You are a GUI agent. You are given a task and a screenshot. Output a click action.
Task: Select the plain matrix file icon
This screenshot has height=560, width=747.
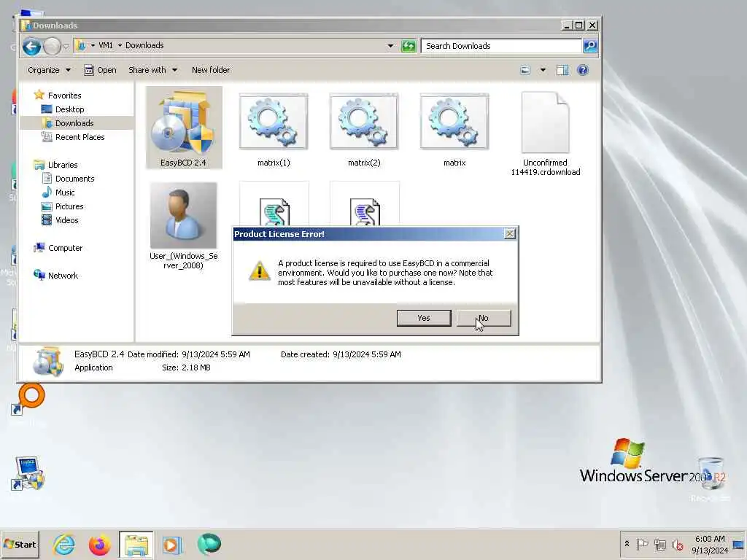(454, 128)
